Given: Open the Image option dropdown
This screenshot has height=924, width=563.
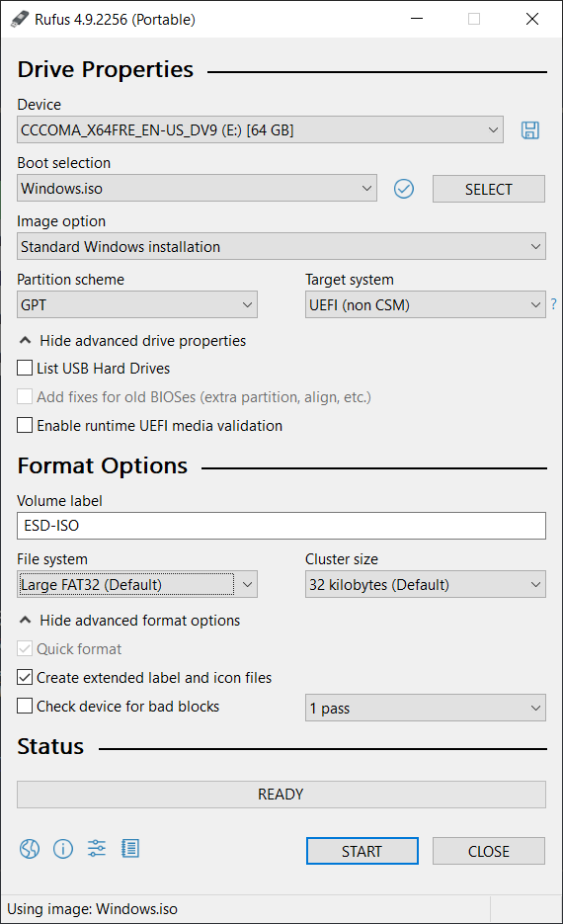Looking at the screenshot, I should click(x=281, y=246).
